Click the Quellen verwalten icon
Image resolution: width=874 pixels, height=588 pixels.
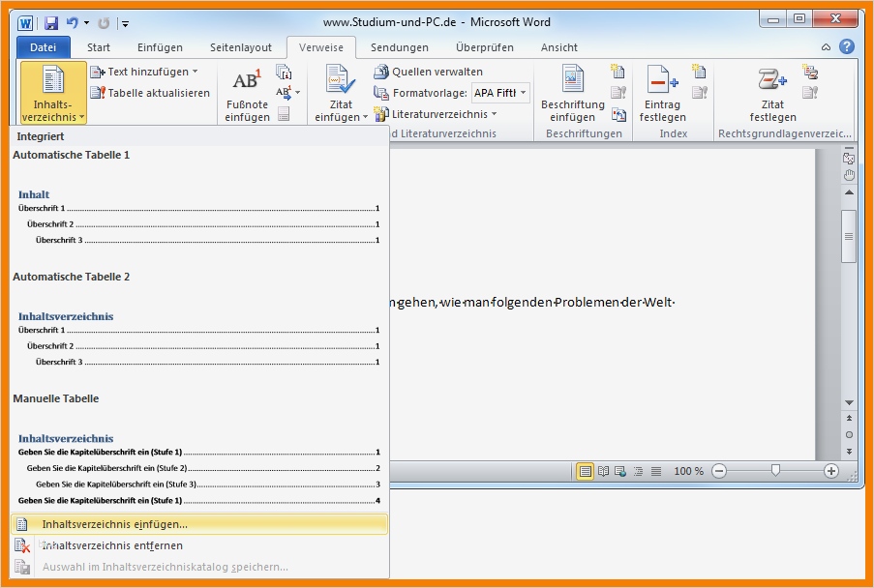pos(381,72)
